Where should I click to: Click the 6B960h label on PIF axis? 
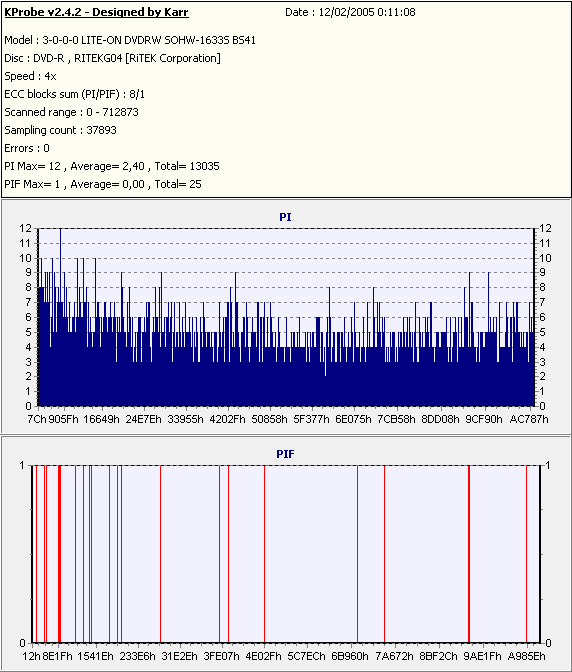click(x=350, y=656)
